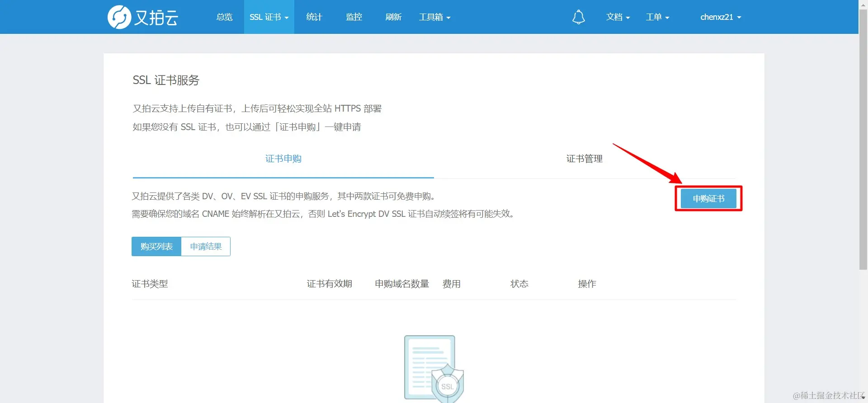This screenshot has height=403, width=868.
Task: Select the 申请结果 toggle button
Action: click(206, 247)
